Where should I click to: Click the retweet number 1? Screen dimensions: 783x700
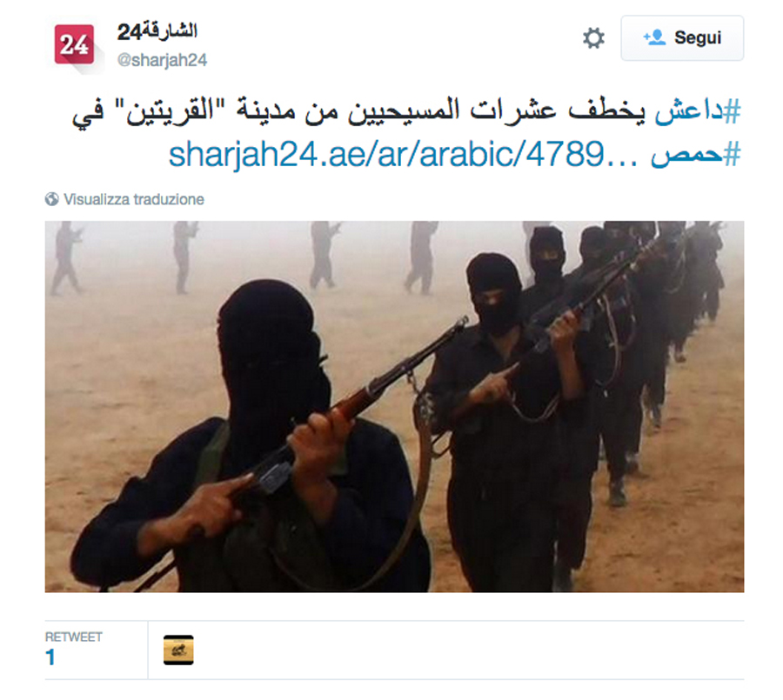pyautogui.click(x=50, y=657)
